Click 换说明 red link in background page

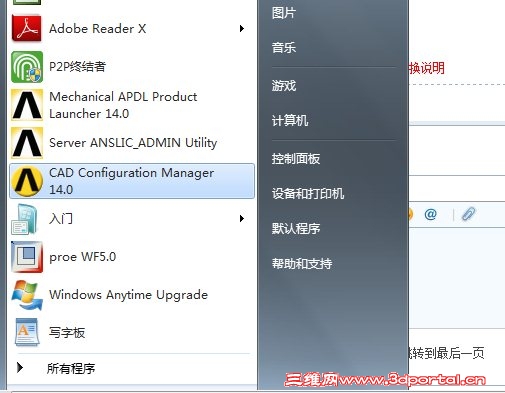(x=426, y=68)
